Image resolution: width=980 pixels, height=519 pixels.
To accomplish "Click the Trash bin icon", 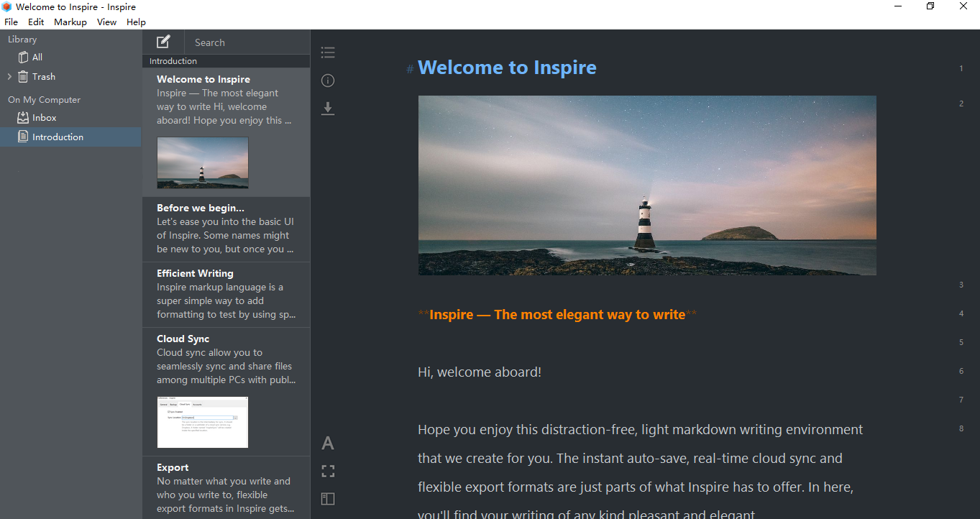I will (x=23, y=76).
